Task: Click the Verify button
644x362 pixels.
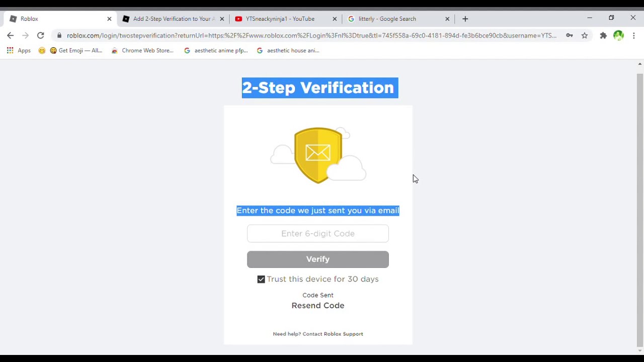Action: (318, 259)
